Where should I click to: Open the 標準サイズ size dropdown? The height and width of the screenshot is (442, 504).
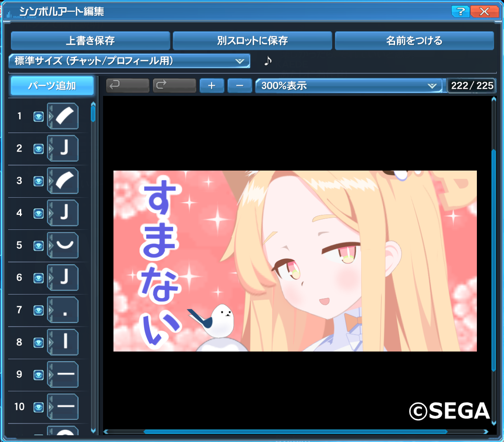[x=129, y=61]
